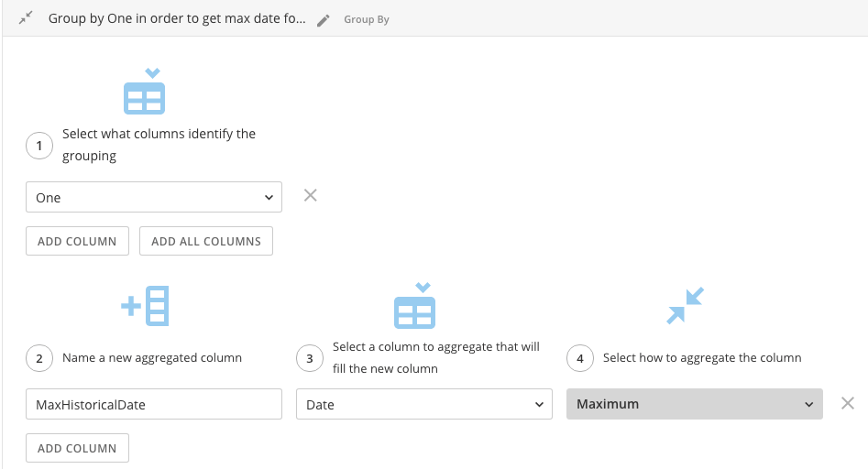Open the One grouping column dropdown
This screenshot has width=868, height=469.
point(154,197)
